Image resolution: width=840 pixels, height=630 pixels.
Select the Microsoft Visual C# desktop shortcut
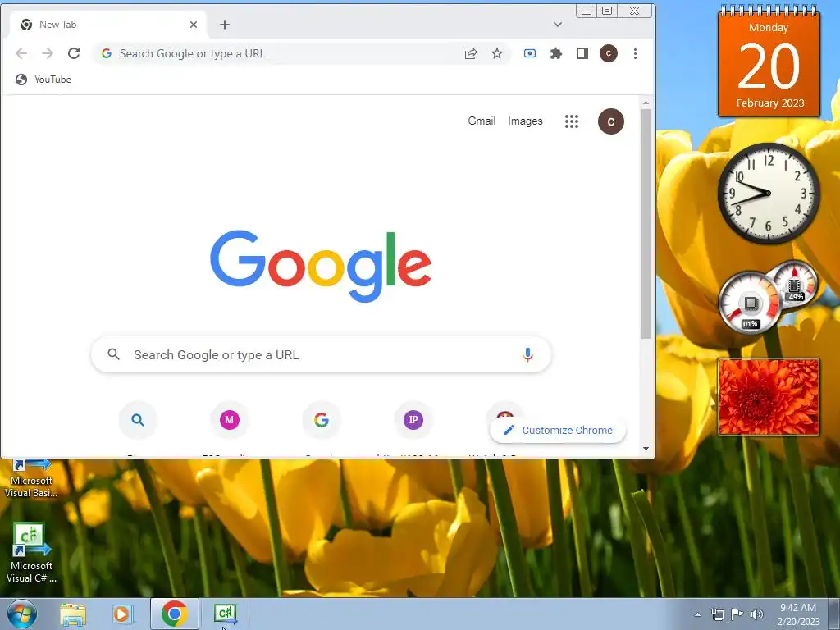31,554
